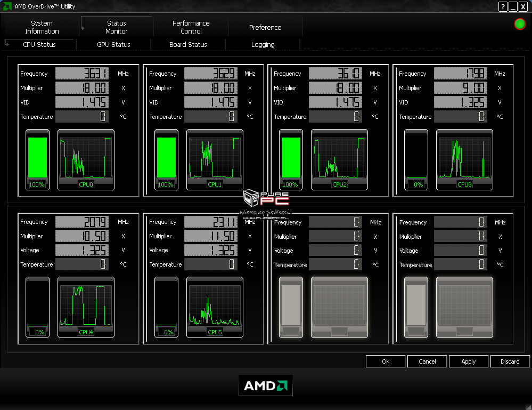Click the CPU3 load bar at 0%
532x410 pixels.
[416, 159]
